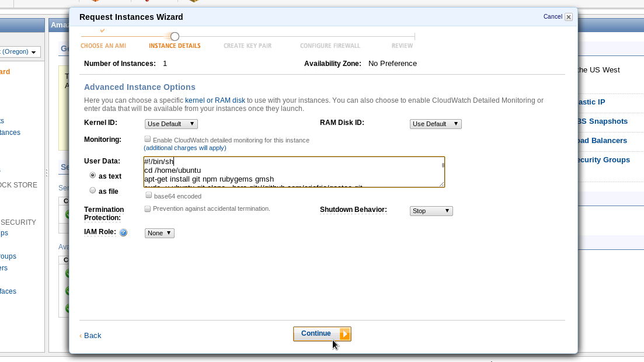
Task: Click the Instance Details step circle marker
Action: click(175, 36)
